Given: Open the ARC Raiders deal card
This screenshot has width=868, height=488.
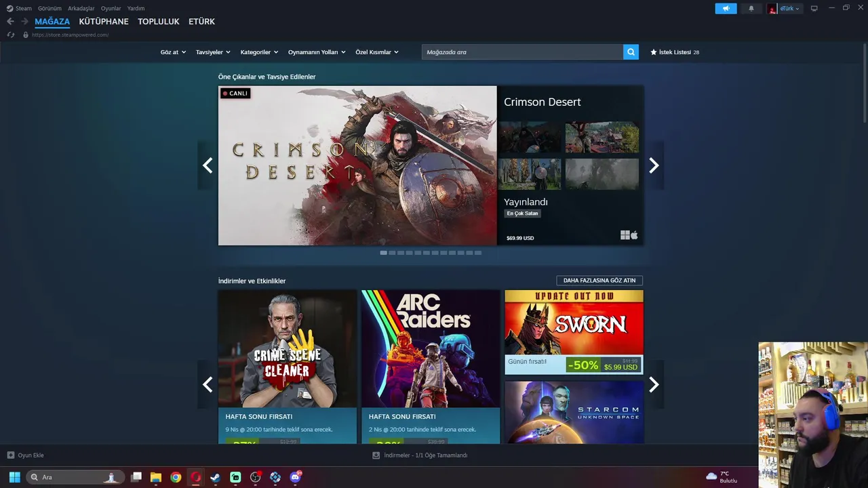Looking at the screenshot, I should (x=431, y=367).
